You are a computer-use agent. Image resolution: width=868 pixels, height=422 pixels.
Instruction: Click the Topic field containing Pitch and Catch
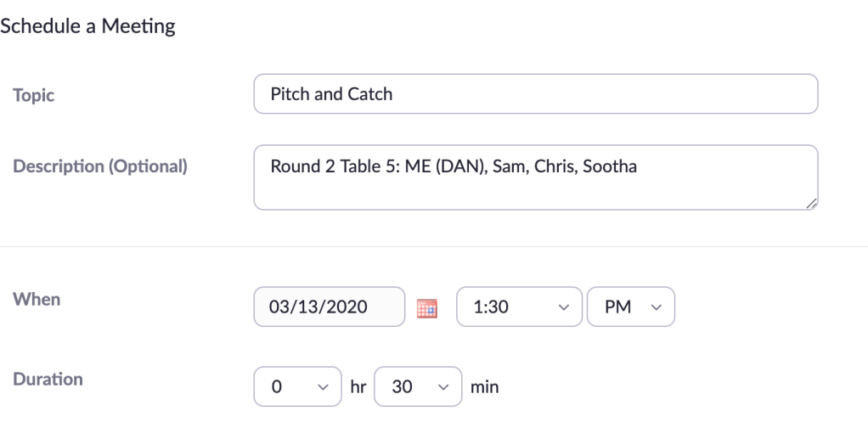pyautogui.click(x=535, y=94)
